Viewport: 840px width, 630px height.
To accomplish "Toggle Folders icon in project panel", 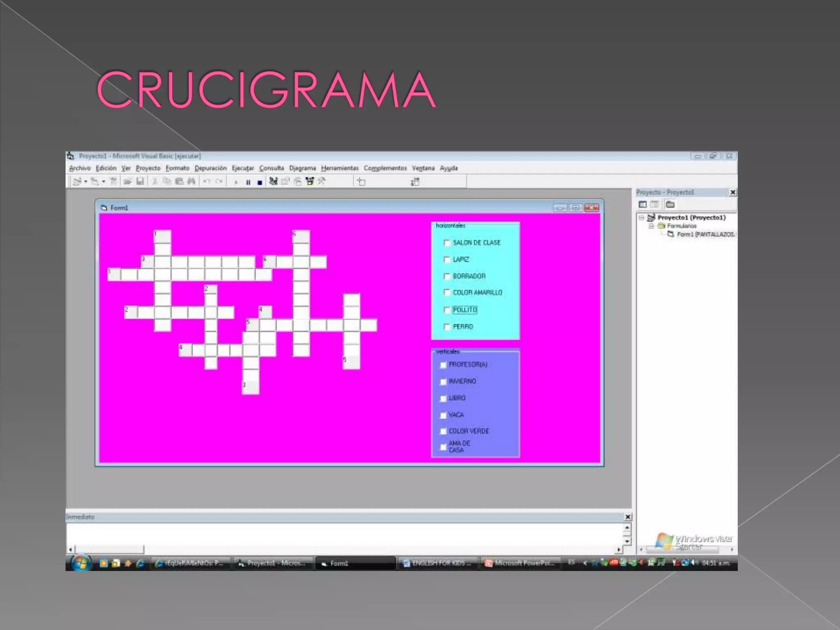I will pyautogui.click(x=670, y=204).
